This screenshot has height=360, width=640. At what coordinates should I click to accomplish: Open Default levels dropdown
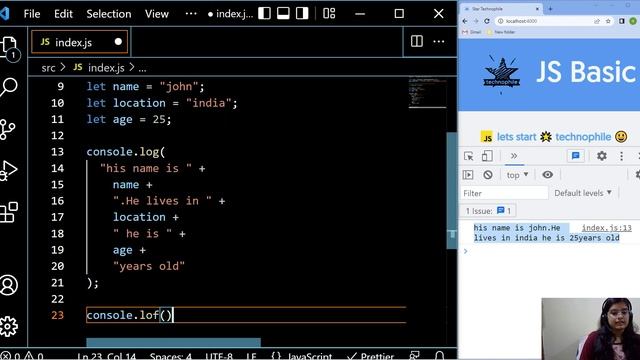tap(583, 193)
